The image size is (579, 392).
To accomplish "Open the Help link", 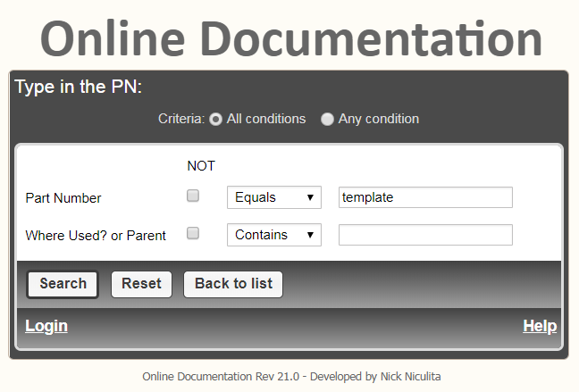I will pos(540,326).
